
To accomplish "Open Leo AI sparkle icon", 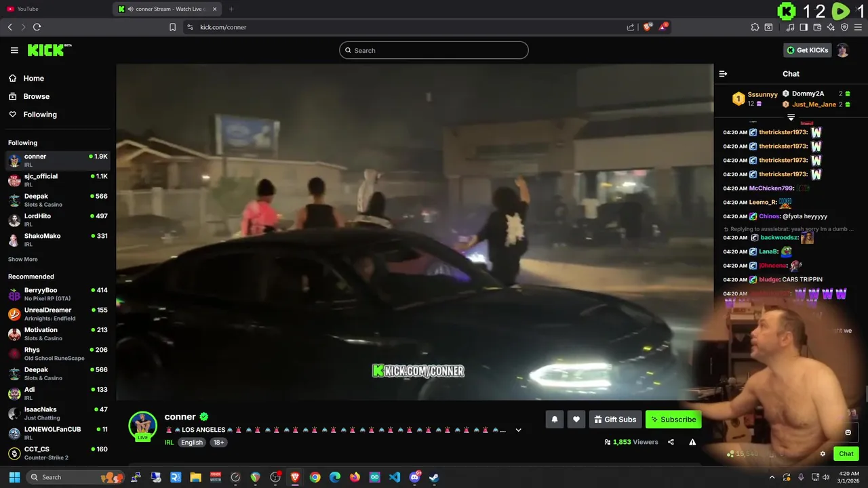I will 831,27.
